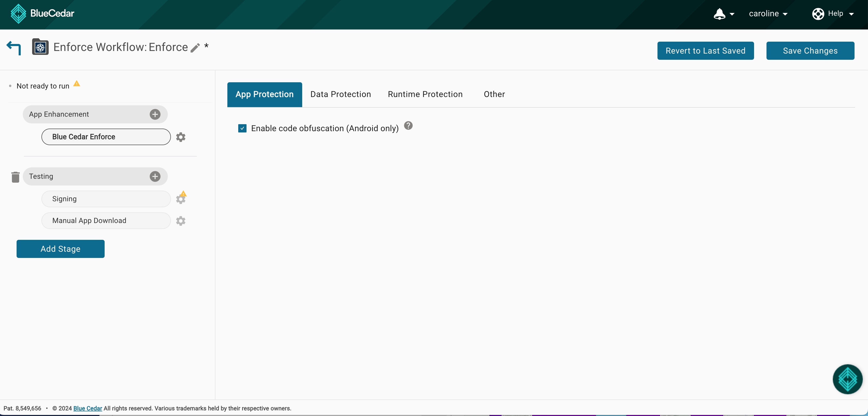Screen dimensions: 868x416
Task: Open settings gear for Blue Cedar Enforce
Action: [180, 137]
